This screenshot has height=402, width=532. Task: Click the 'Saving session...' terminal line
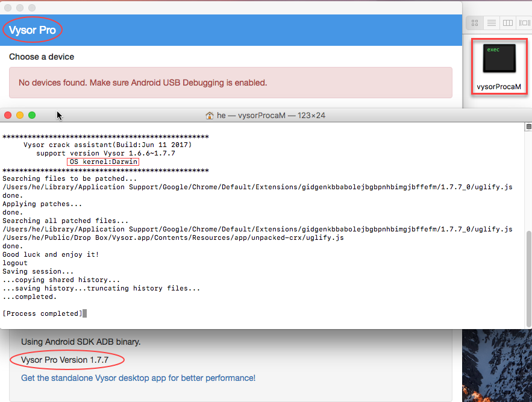point(38,271)
